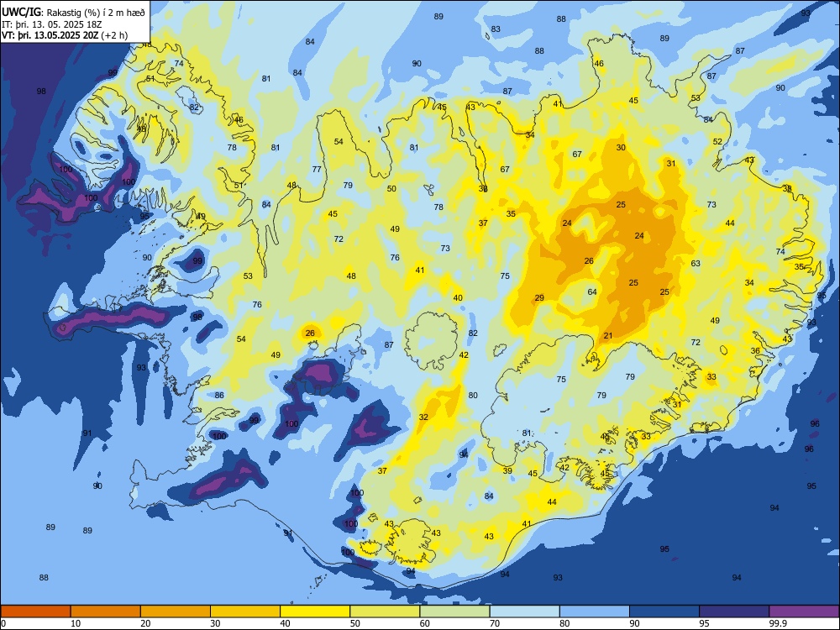Select the '83' value over the northern sea

(496, 29)
